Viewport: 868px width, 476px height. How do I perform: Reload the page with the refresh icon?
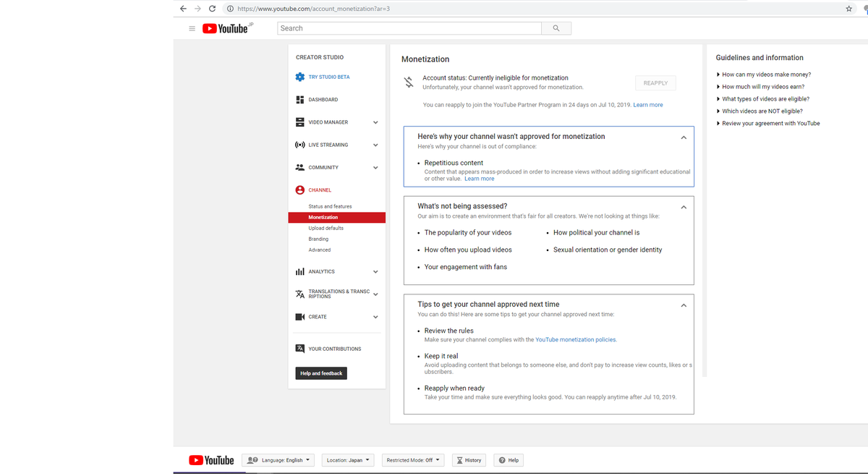pyautogui.click(x=212, y=9)
